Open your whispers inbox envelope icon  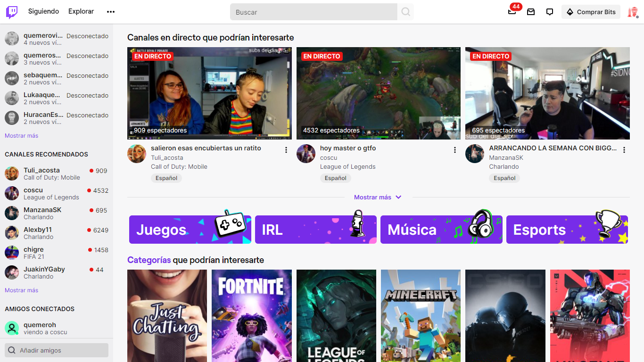pos(531,12)
